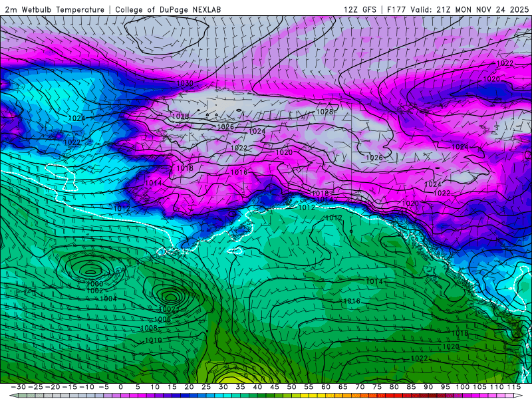Select the 1000 pressure label at the low

click(94, 284)
